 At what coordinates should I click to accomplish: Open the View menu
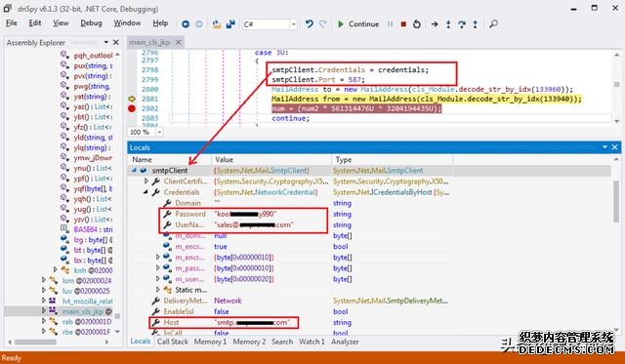tap(61, 23)
